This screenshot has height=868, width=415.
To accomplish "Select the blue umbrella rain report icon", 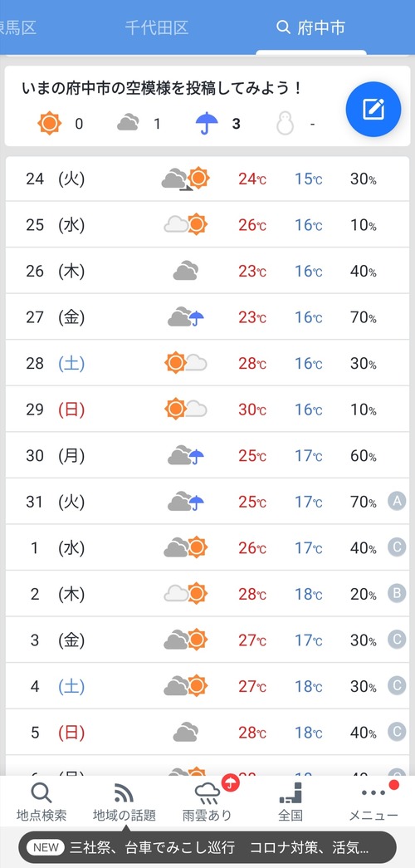I will coord(207,123).
